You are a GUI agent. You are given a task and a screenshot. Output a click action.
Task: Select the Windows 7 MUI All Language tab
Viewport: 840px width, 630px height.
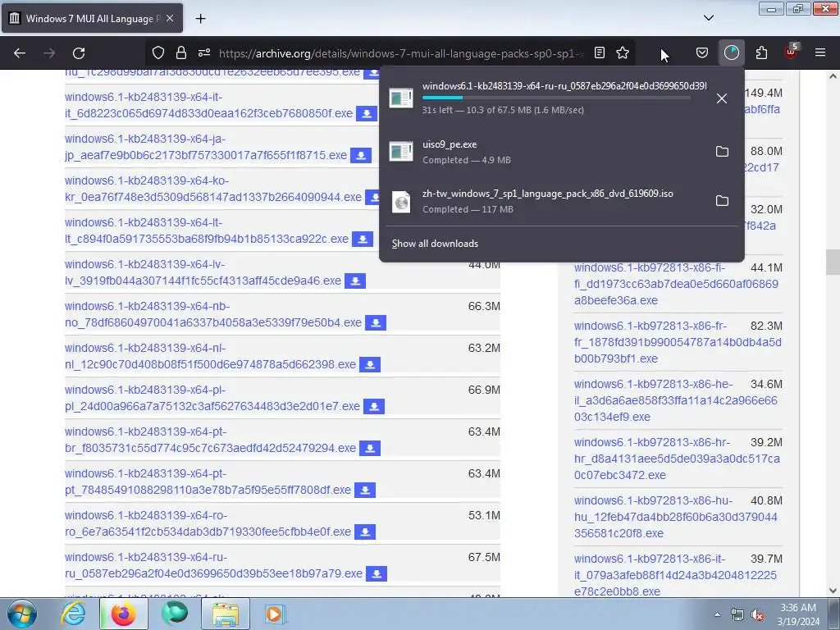tap(92, 18)
